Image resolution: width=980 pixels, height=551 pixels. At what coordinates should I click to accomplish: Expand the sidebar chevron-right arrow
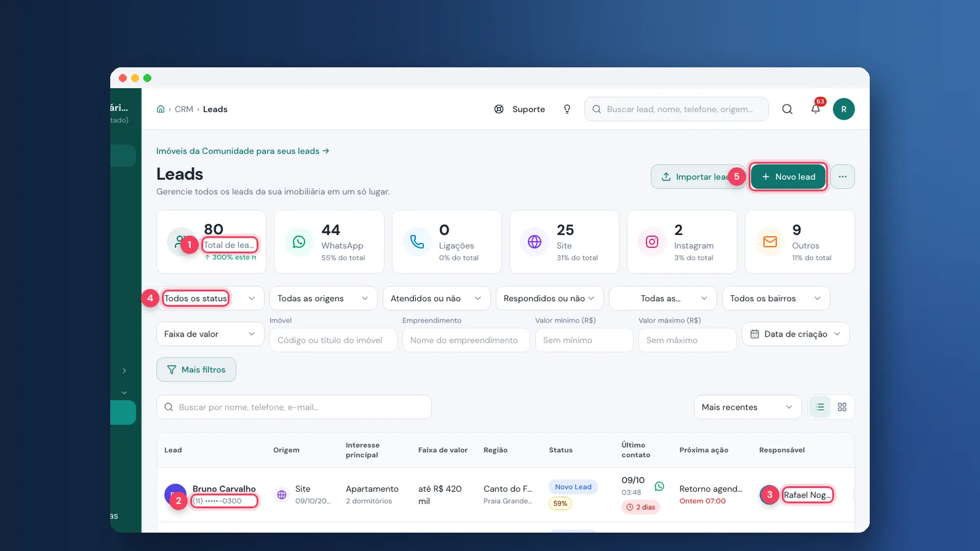click(x=124, y=370)
